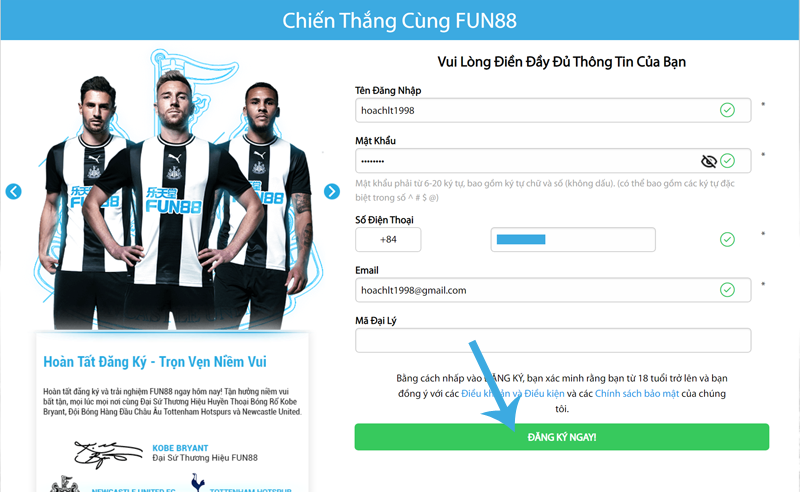The image size is (800, 492).
Task: Click the KOBE BRYANT ambassador name
Action: (x=180, y=448)
